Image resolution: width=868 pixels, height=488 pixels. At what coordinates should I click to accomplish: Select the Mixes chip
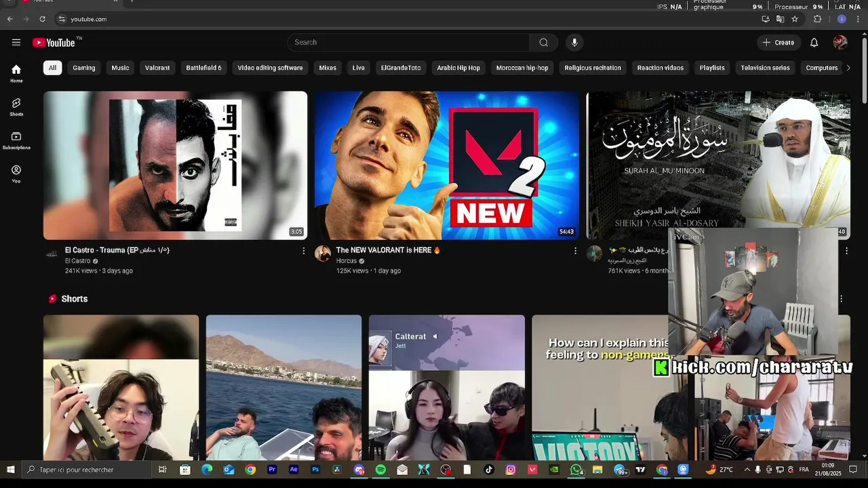coord(328,68)
